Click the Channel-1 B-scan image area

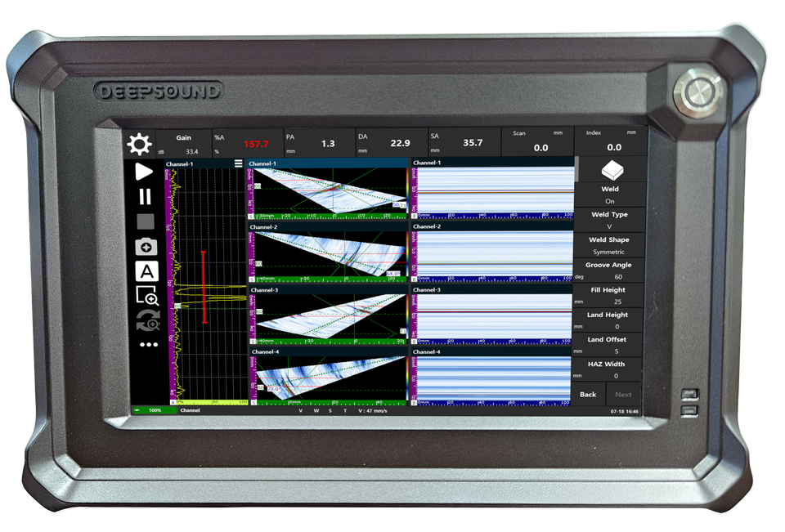point(496,190)
